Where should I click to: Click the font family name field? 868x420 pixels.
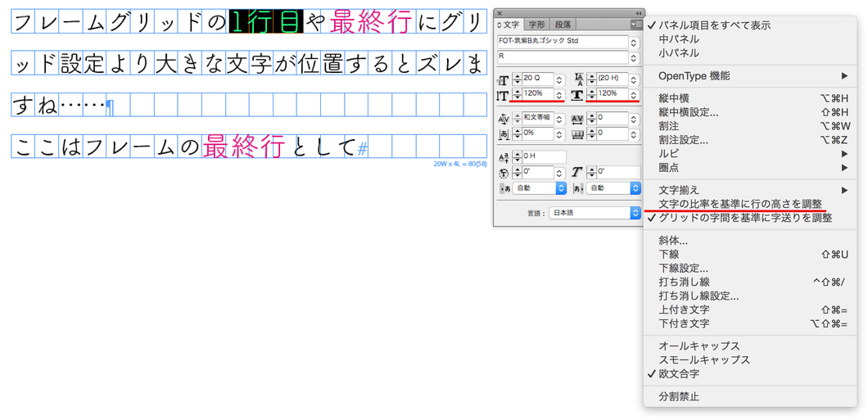(563, 43)
